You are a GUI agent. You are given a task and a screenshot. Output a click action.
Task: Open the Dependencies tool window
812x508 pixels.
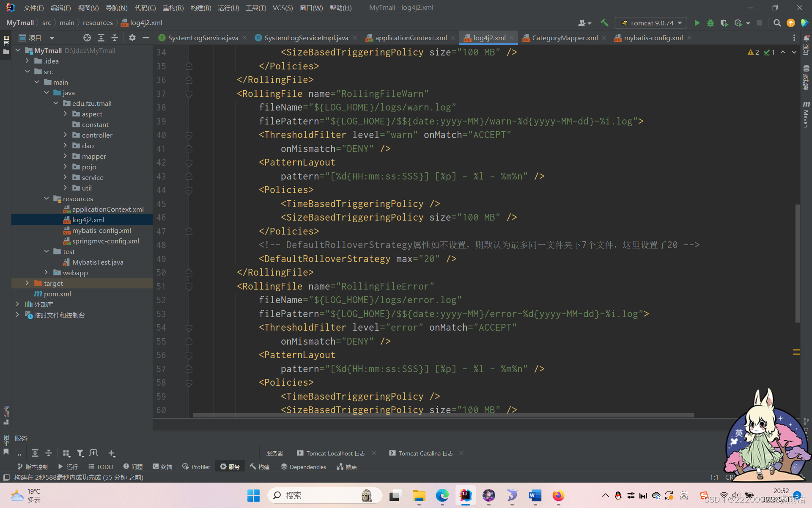(x=303, y=467)
